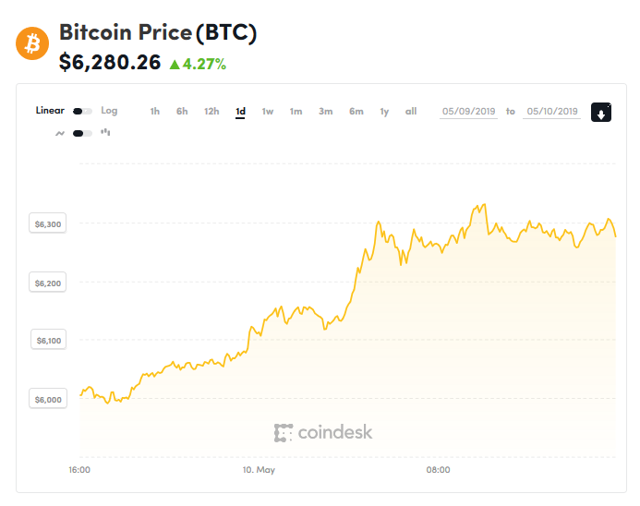Click the orange Bitcoin logo icon

tap(32, 44)
